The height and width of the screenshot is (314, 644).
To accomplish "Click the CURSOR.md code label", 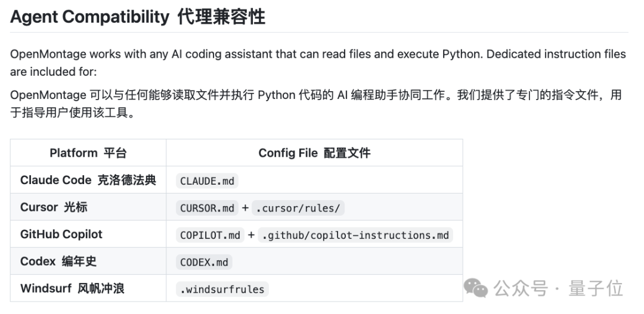I will [207, 208].
